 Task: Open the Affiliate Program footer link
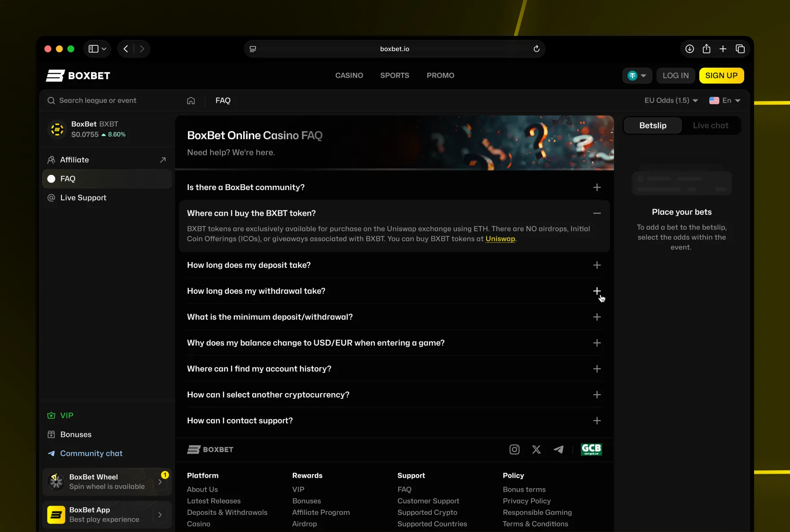click(321, 512)
